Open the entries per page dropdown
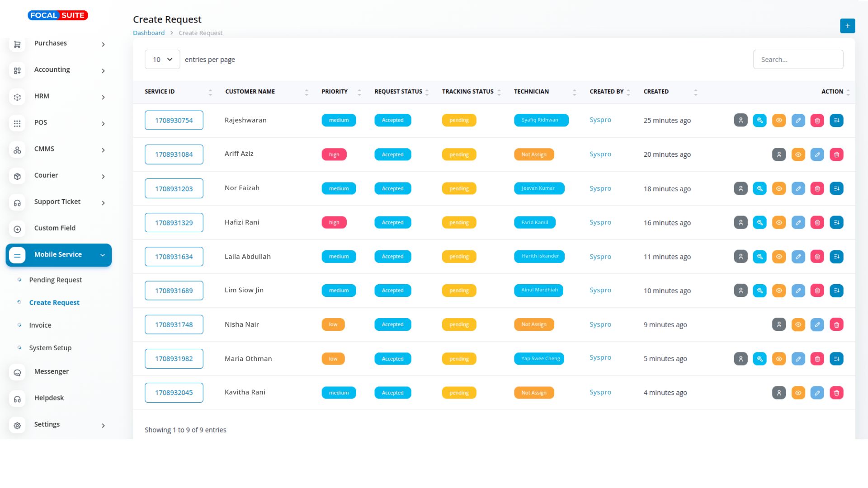Screen dimensions: 868x488 pos(162,59)
